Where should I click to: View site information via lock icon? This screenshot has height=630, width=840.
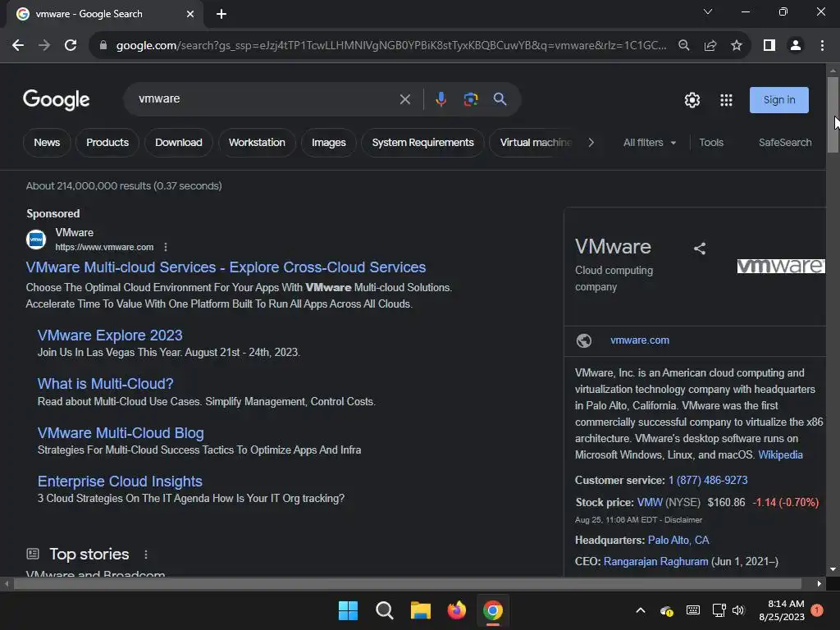103,46
